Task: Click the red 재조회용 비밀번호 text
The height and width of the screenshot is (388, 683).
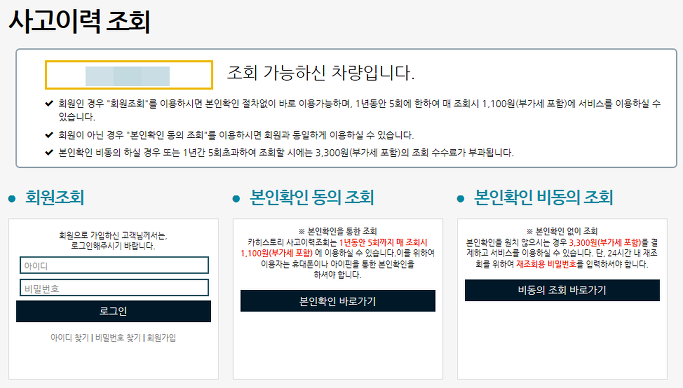Action: 546,264
